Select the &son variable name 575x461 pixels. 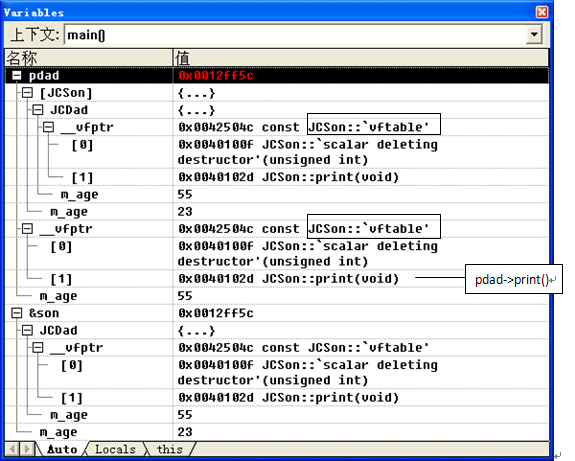pyautogui.click(x=44, y=313)
